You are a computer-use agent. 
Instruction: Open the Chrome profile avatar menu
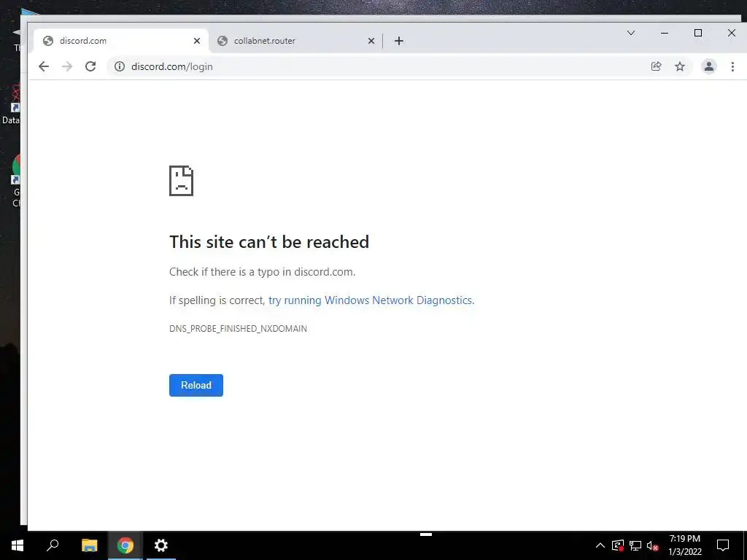click(x=709, y=66)
